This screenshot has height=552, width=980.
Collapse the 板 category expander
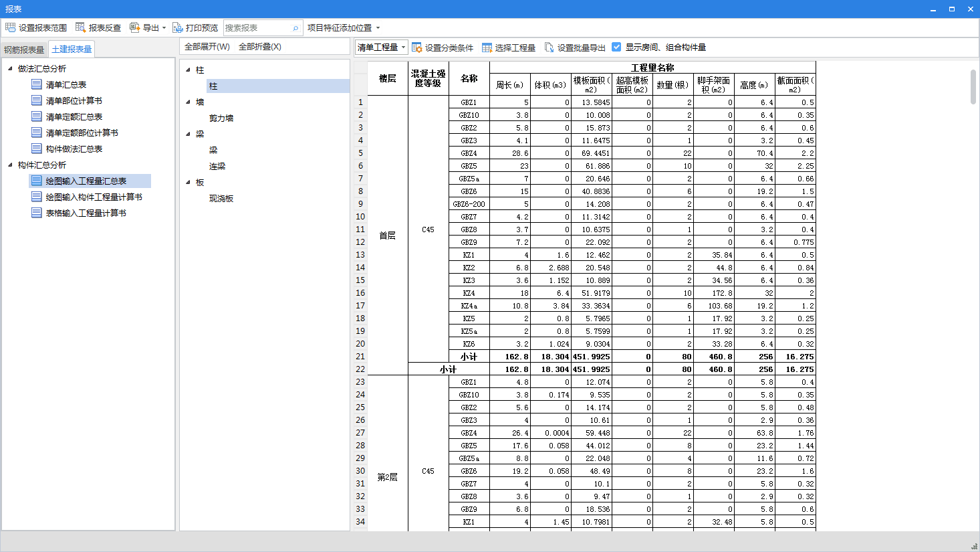click(x=188, y=182)
